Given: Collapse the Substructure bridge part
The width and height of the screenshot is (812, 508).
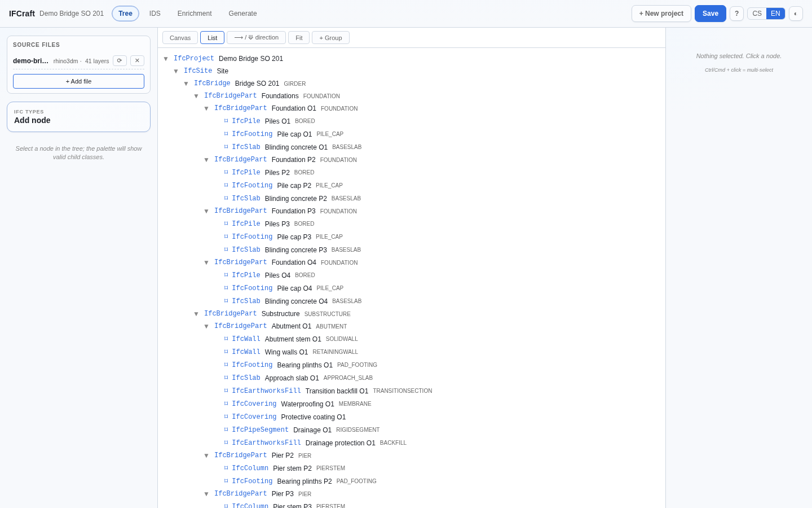Looking at the screenshot, I should [x=196, y=314].
